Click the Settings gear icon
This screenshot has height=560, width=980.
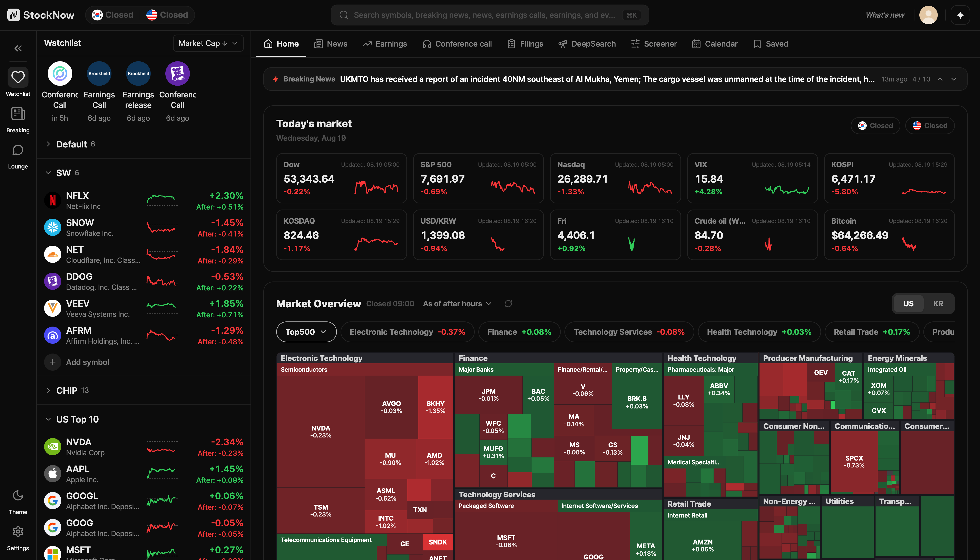point(18,532)
